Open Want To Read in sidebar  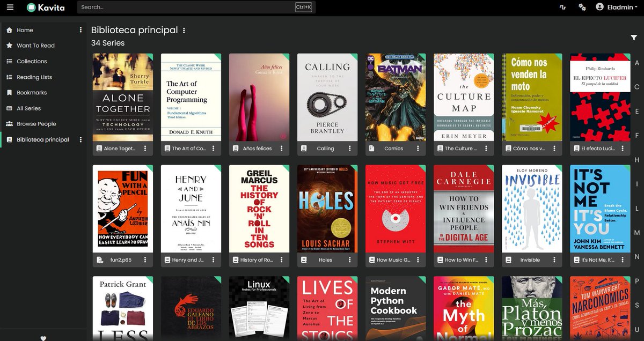(35, 46)
